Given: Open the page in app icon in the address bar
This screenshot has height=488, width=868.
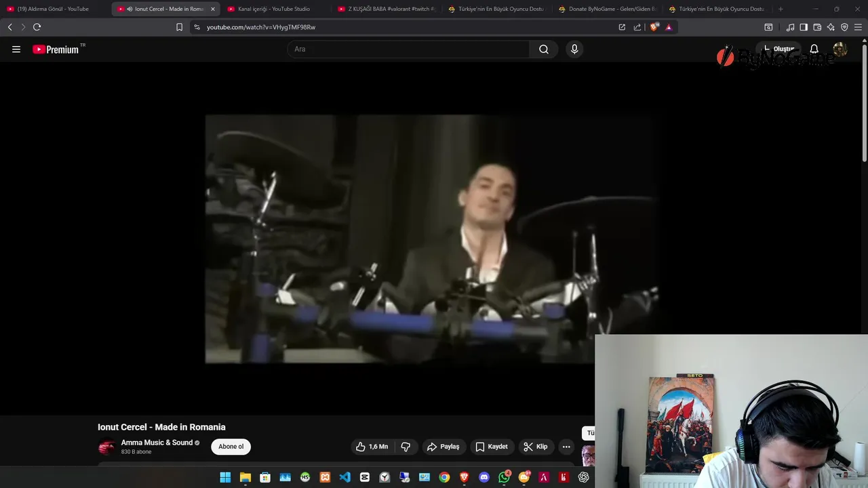Looking at the screenshot, I should (622, 27).
